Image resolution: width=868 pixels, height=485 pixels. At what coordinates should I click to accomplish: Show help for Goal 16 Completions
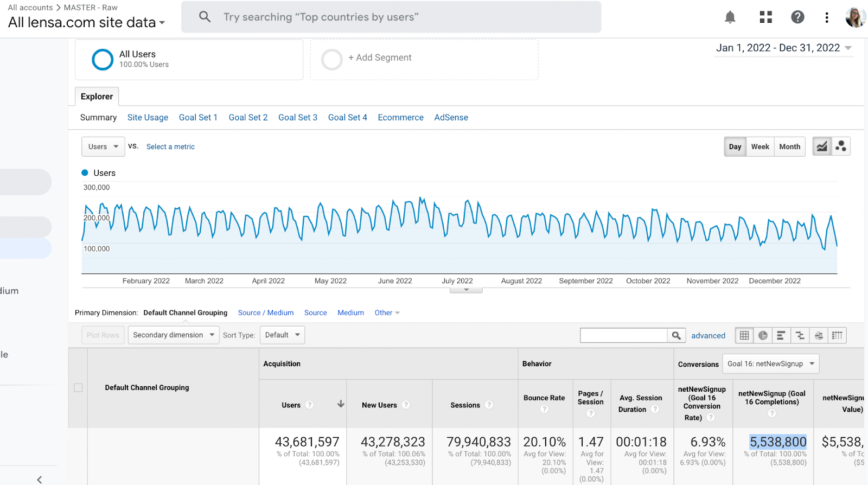click(x=772, y=413)
